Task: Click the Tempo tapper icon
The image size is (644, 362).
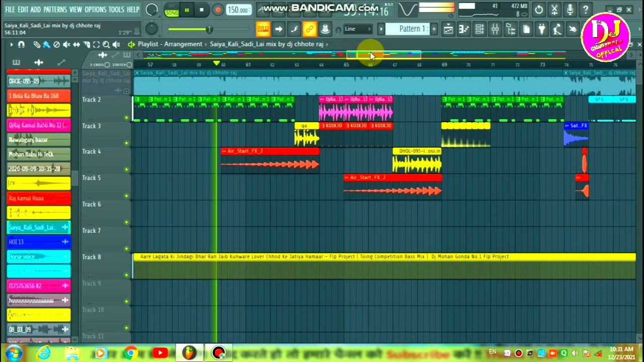Action: point(557,29)
